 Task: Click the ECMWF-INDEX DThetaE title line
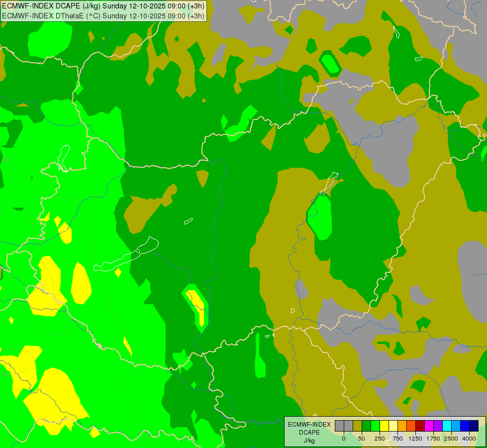103,16
